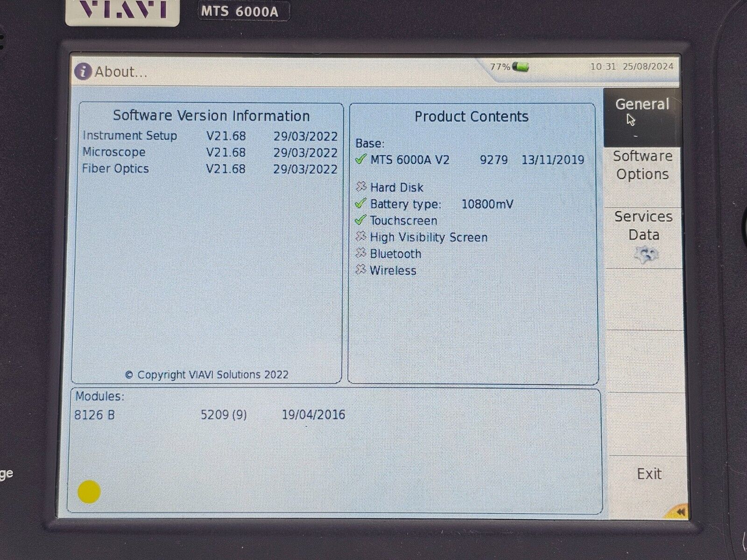Click the Wireless status icon

pyautogui.click(x=360, y=270)
